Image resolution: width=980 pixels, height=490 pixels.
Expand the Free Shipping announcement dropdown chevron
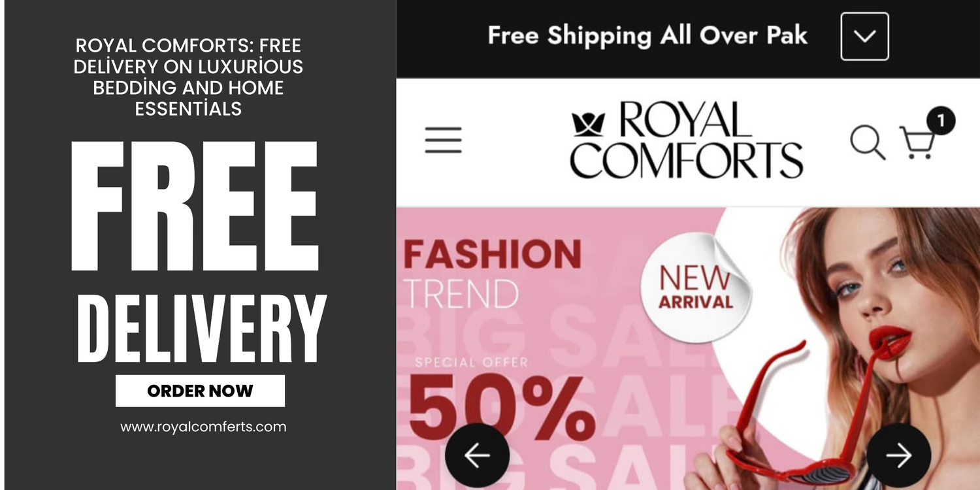[864, 36]
